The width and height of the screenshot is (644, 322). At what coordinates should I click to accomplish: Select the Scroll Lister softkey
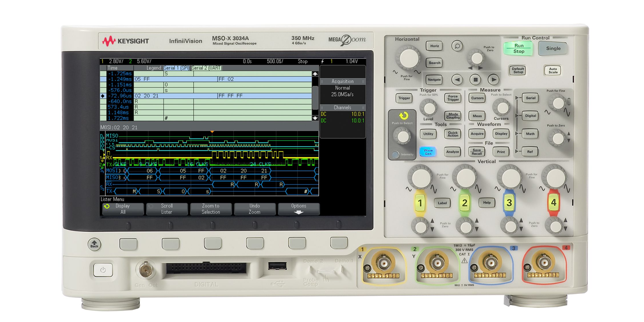(x=167, y=209)
